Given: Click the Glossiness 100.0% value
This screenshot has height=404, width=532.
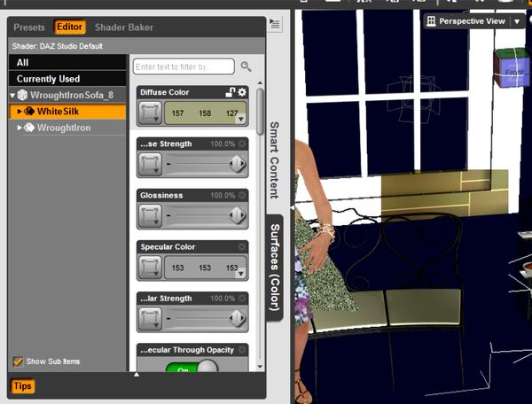Looking at the screenshot, I should point(223,195).
